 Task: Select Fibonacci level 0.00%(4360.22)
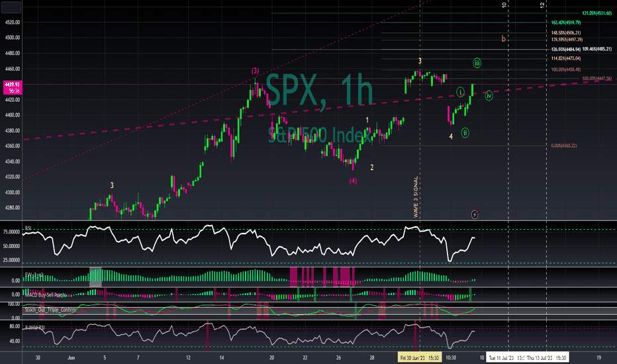point(564,146)
